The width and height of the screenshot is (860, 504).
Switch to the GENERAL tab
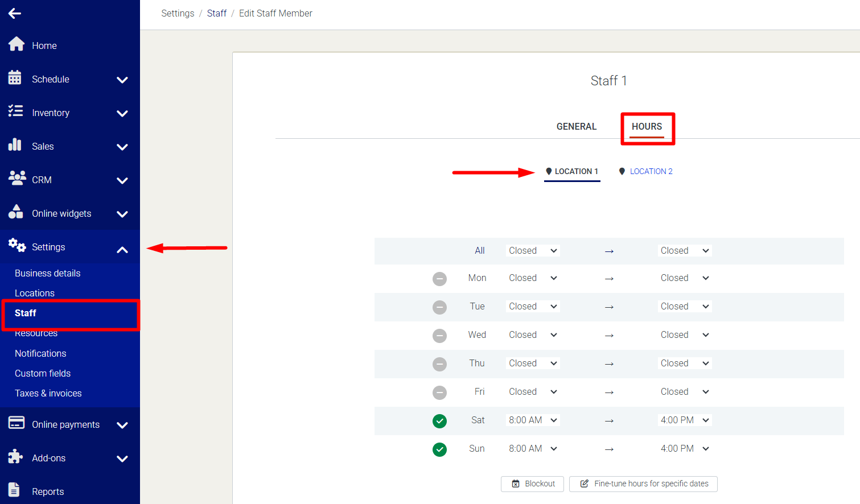(576, 126)
